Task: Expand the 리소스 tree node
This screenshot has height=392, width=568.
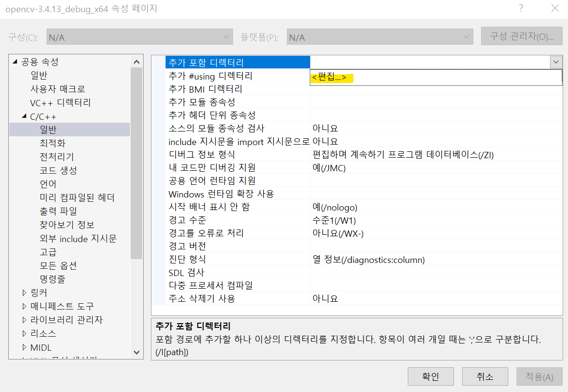Action: click(x=25, y=334)
